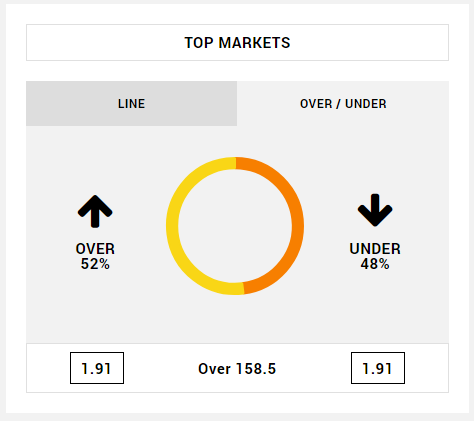This screenshot has width=474, height=421.
Task: Click the 52% percentage value
Action: click(x=95, y=264)
